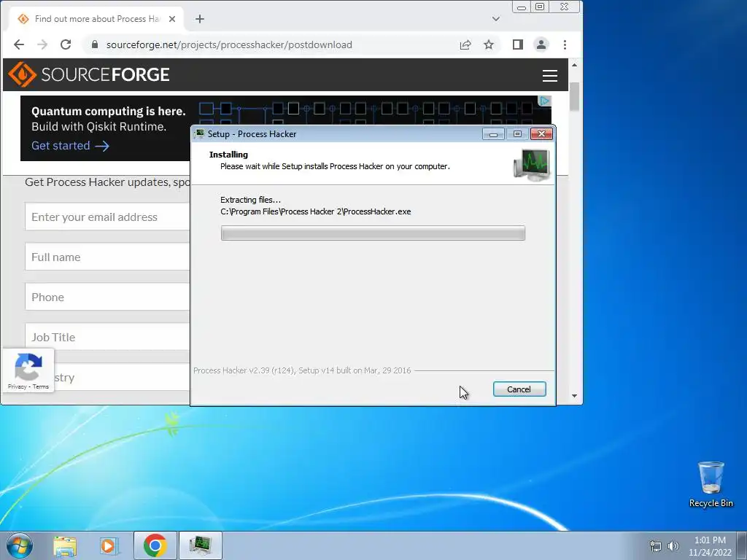Click the page scrollbar down arrow
The height and width of the screenshot is (560, 747).
tap(575, 396)
